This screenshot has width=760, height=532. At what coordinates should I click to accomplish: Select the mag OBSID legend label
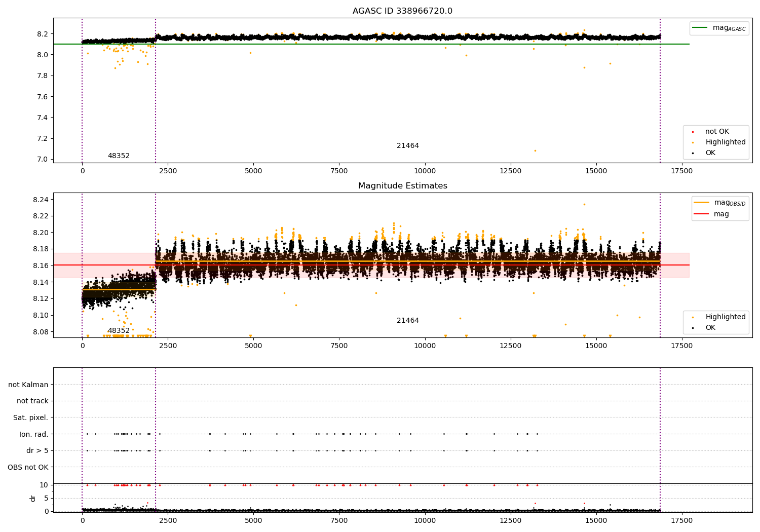click(730, 203)
